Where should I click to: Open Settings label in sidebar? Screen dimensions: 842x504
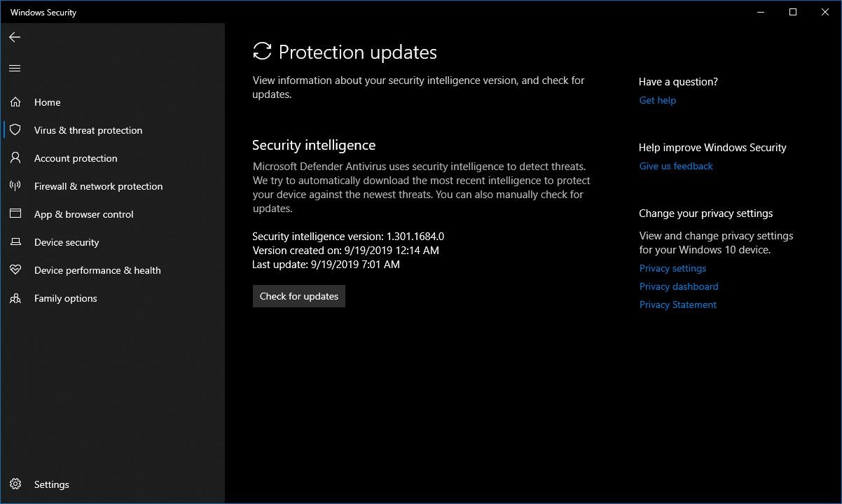[52, 484]
